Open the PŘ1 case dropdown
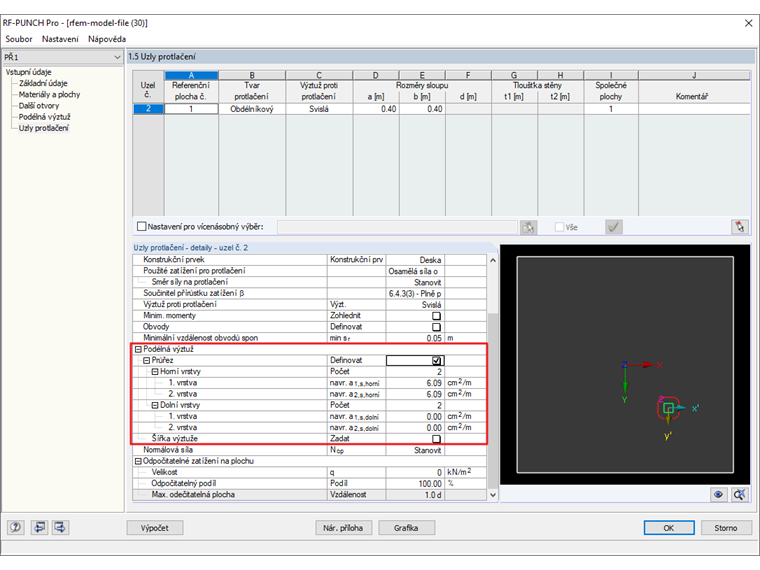 click(x=63, y=57)
